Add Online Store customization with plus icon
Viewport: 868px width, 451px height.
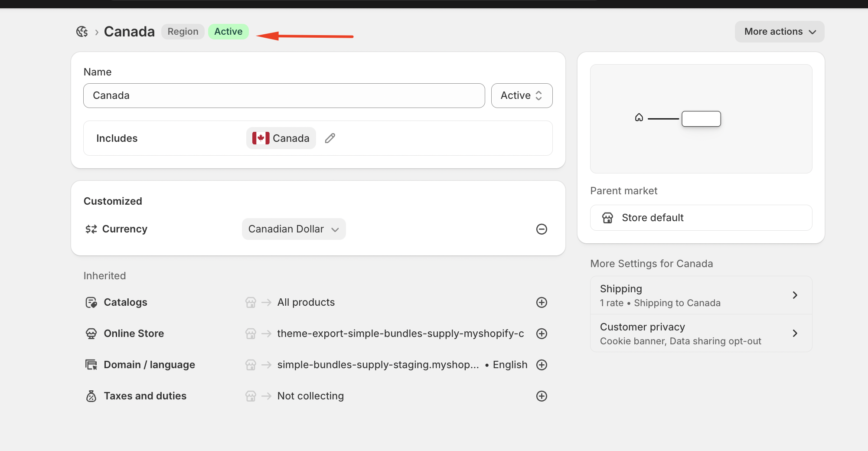(x=542, y=333)
